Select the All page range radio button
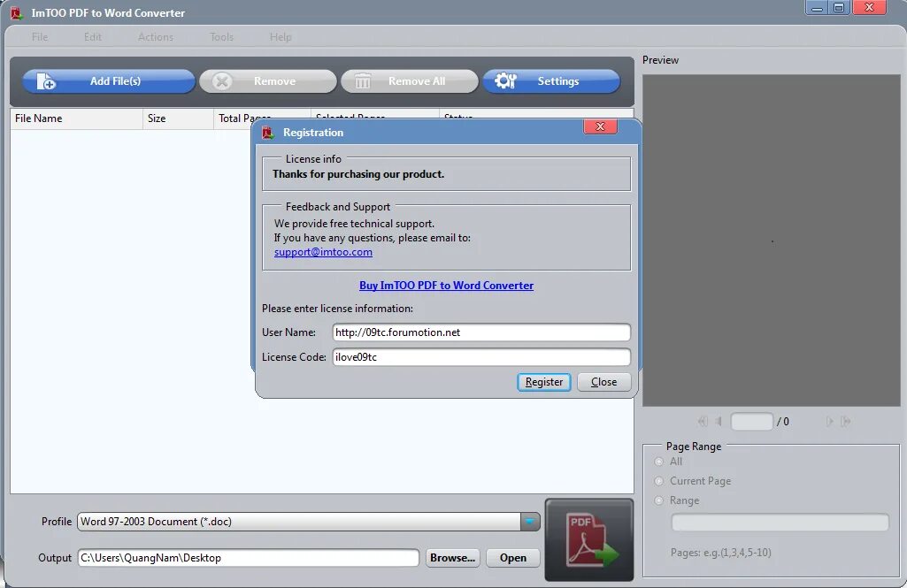The height and width of the screenshot is (588, 907). (x=659, y=462)
